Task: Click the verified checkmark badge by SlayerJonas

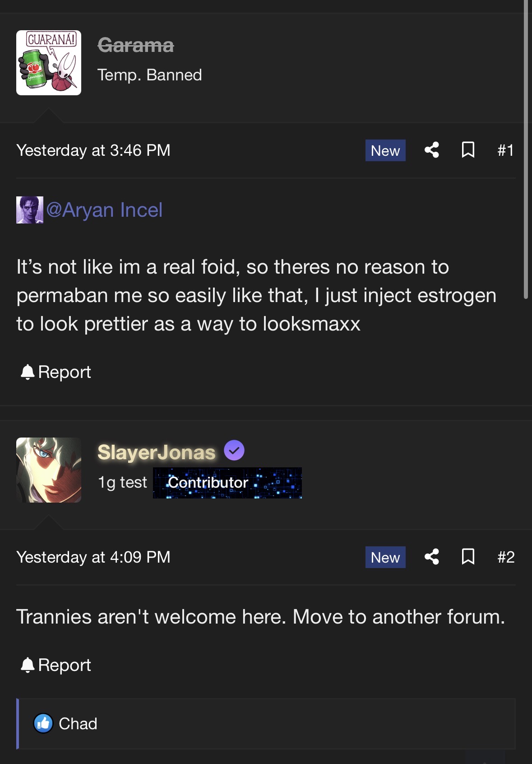Action: [x=234, y=450]
